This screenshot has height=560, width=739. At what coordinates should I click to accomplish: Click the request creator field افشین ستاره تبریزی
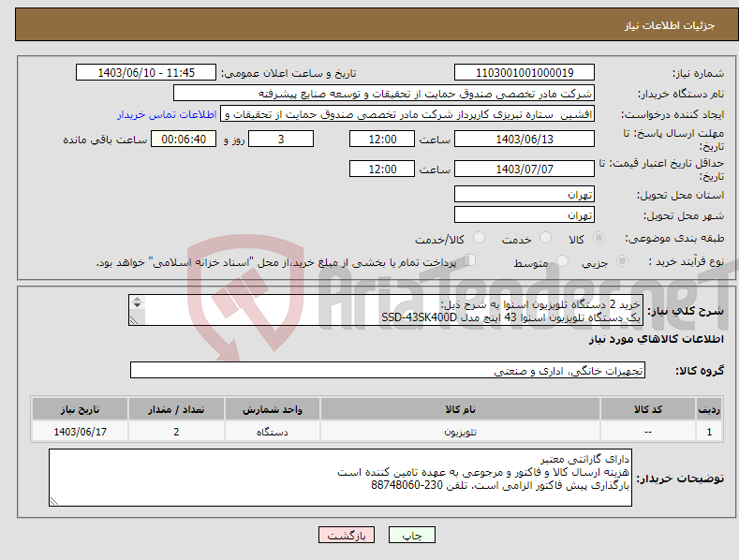407,113
